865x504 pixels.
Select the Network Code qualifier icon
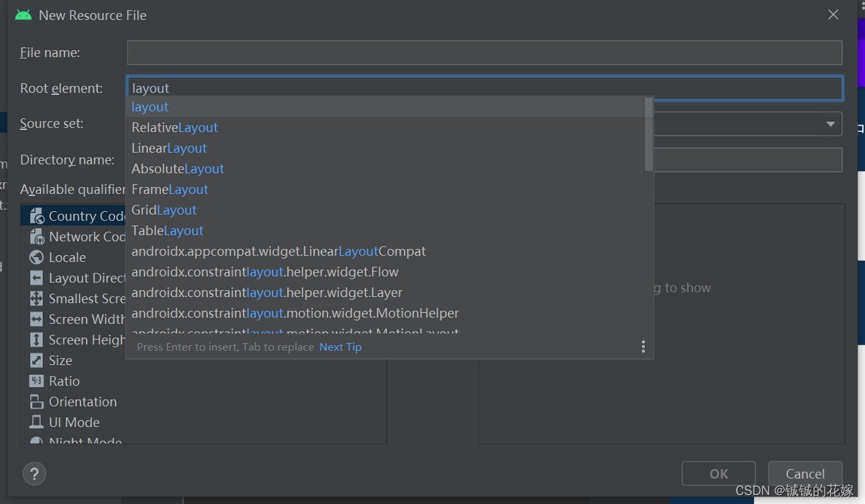pos(36,237)
